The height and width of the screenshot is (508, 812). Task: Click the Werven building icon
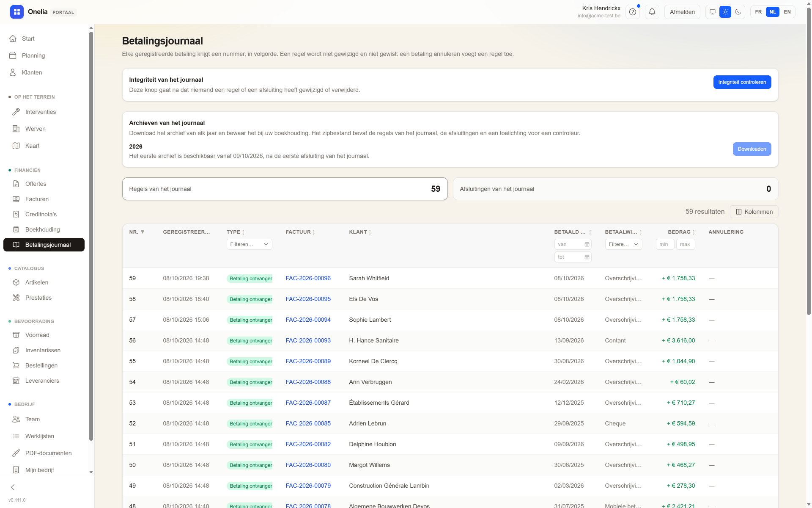[x=16, y=129]
